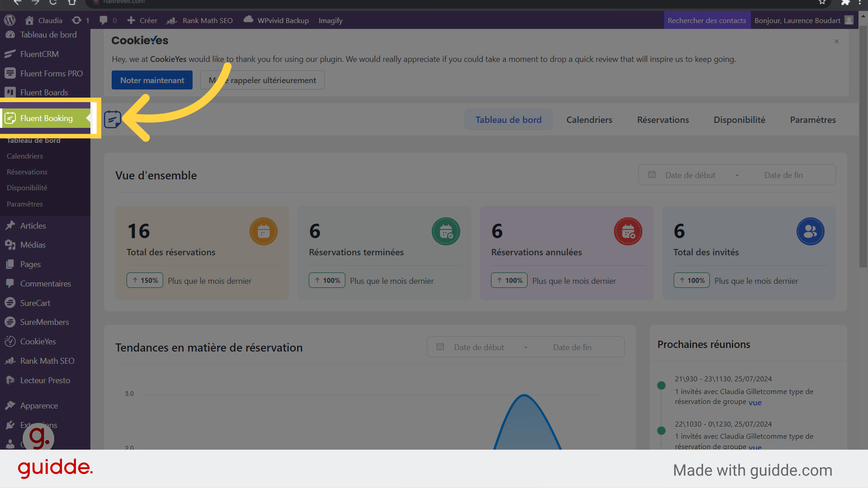
Task: Open the Bonjour, Laurence Boudart account menu
Action: pos(797,20)
